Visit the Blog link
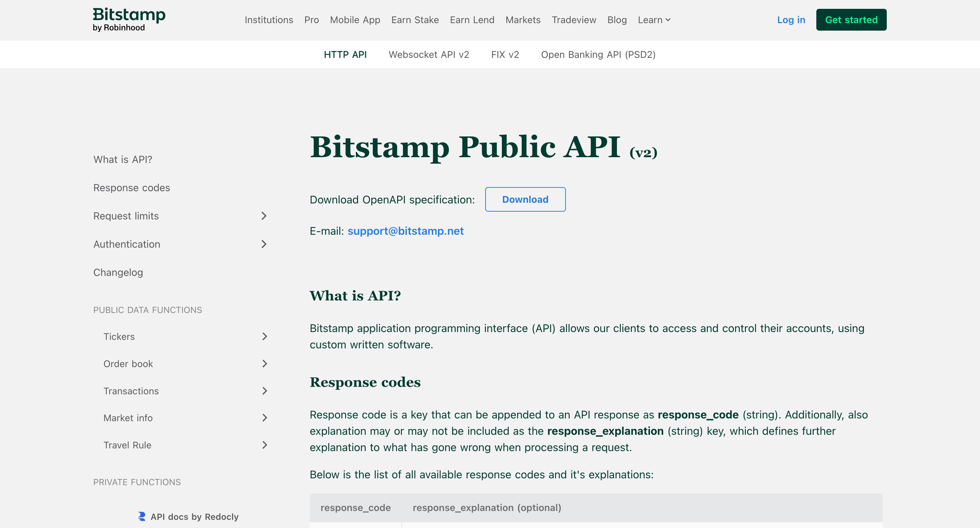The height and width of the screenshot is (528, 980). coord(617,20)
